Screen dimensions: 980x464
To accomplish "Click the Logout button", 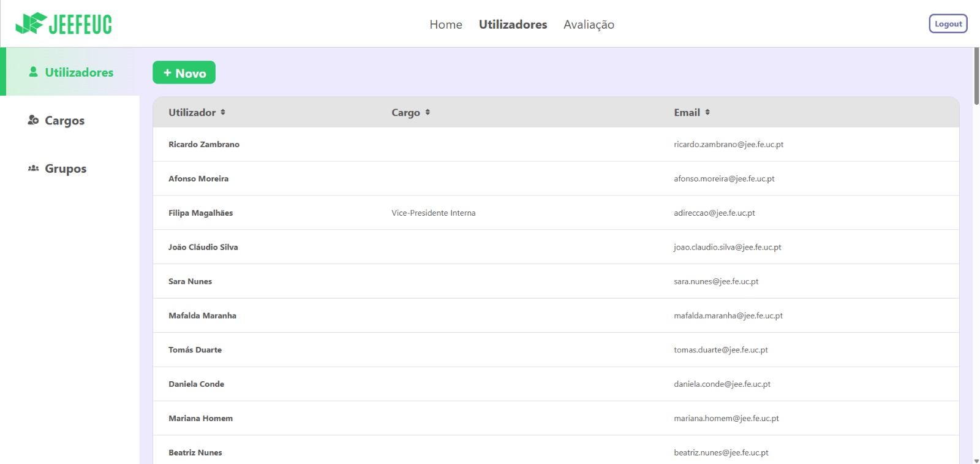I will point(948,24).
